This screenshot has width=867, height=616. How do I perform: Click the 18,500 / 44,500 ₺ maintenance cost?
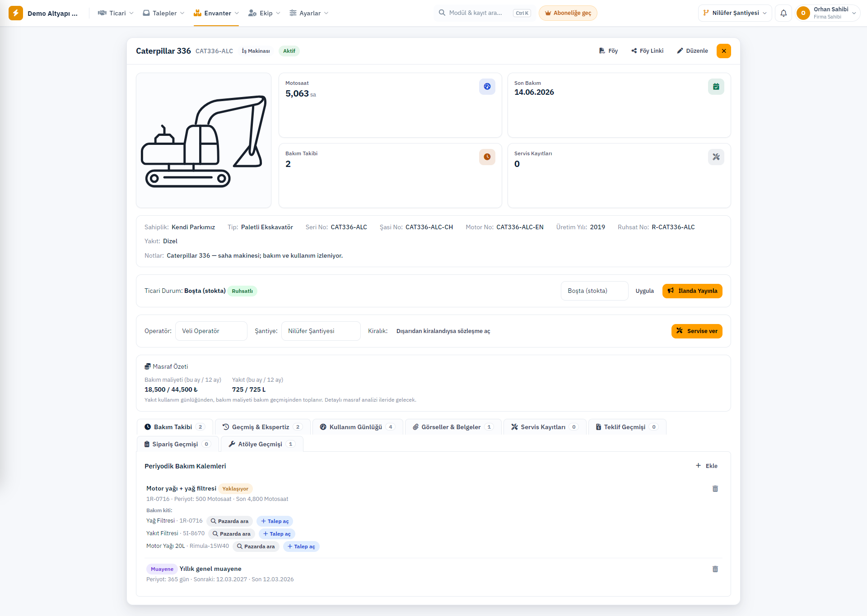[x=171, y=389]
